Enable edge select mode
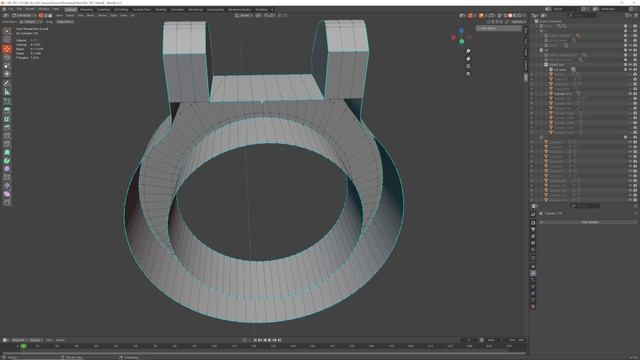Image resolution: width=640 pixels, height=360 pixels. click(x=45, y=16)
